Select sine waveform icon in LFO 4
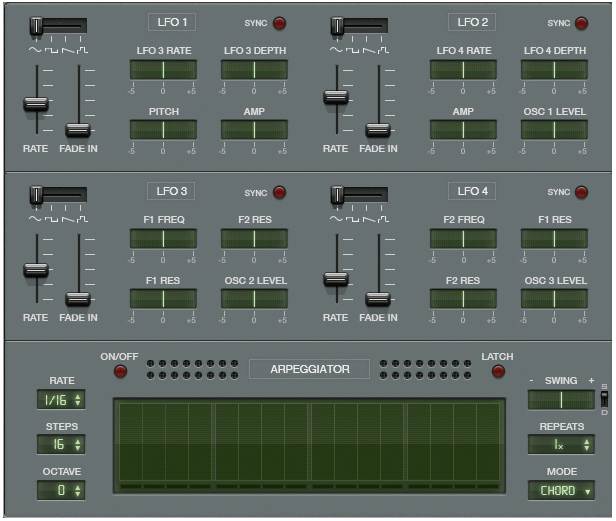 [336, 219]
